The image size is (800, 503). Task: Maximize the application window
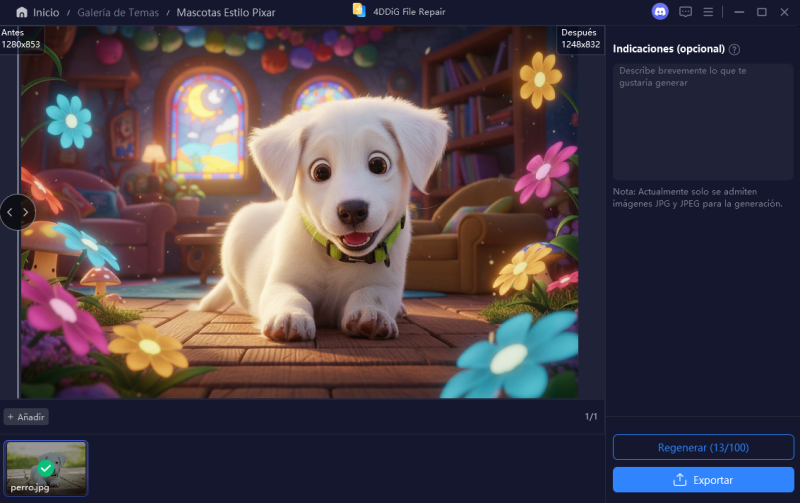(761, 12)
